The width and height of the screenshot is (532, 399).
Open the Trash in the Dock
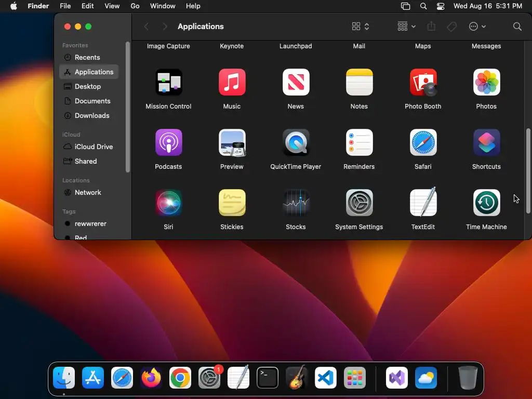click(x=468, y=378)
